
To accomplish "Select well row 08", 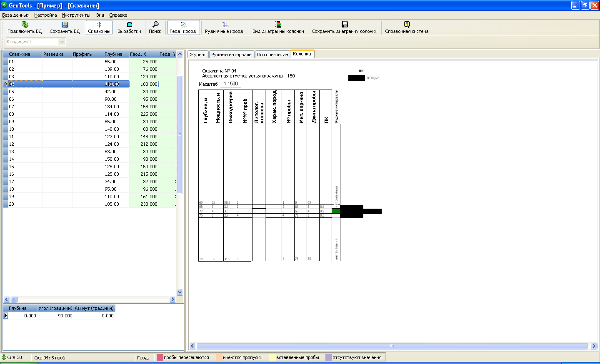I will (x=90, y=114).
